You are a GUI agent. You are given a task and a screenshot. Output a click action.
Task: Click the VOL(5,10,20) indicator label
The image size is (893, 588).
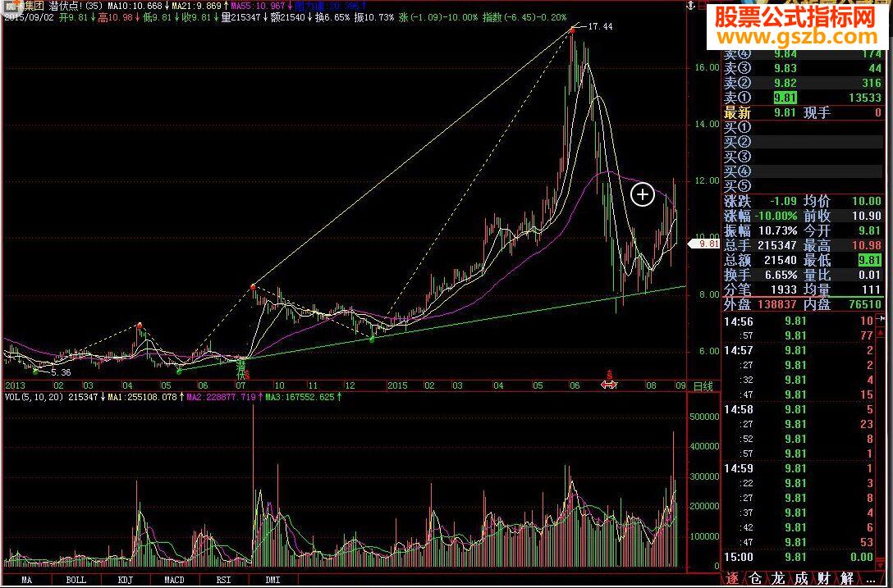(x=33, y=397)
